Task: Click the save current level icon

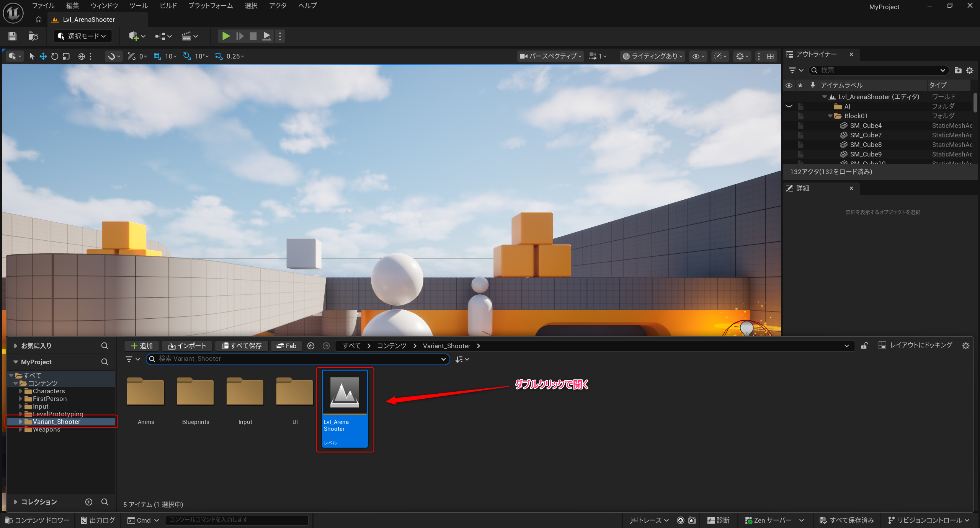Action: coord(12,36)
